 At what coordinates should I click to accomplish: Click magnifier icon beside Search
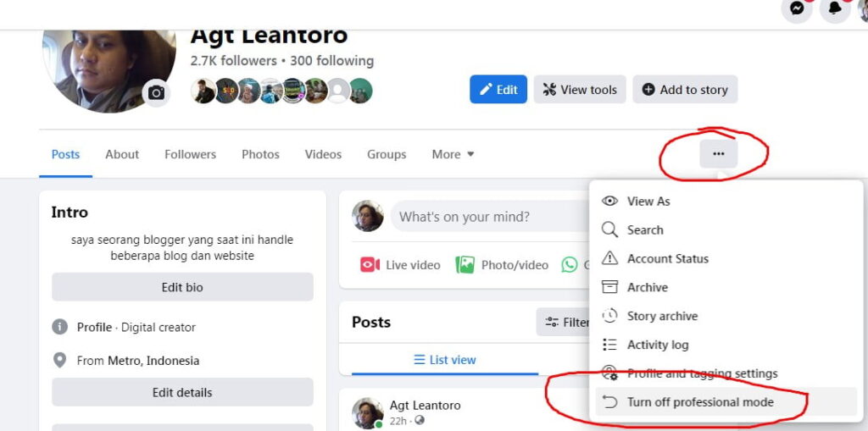pyautogui.click(x=609, y=230)
